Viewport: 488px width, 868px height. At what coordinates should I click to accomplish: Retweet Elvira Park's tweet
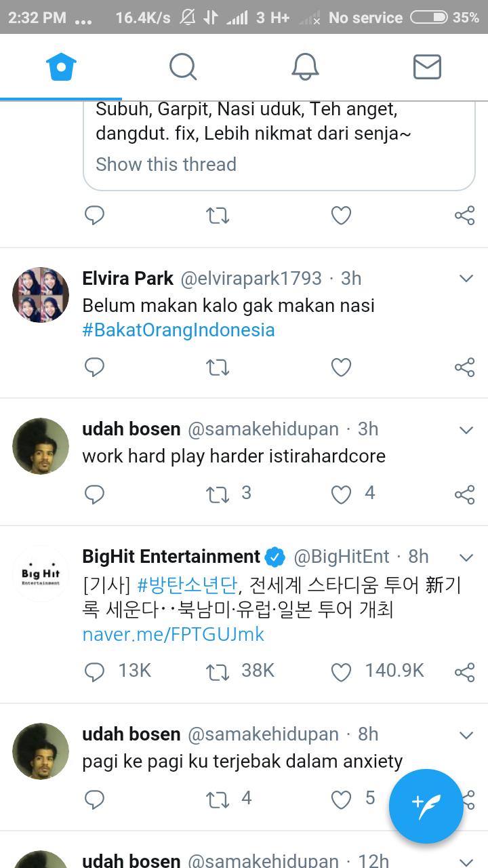[x=218, y=367]
